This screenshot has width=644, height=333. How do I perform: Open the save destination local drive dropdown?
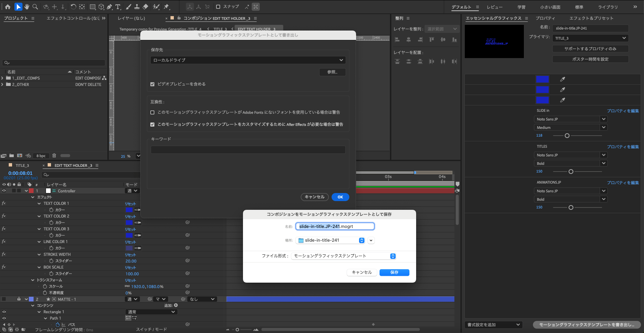click(x=248, y=60)
